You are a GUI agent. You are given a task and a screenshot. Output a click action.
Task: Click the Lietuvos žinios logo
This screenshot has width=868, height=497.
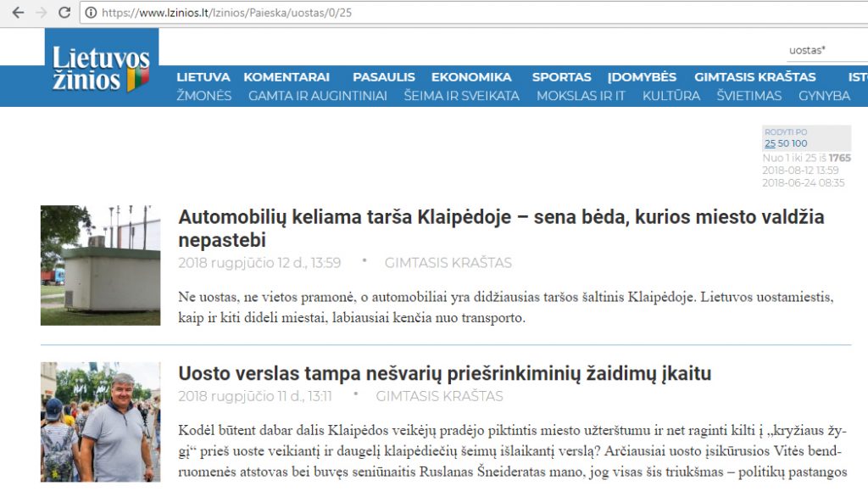pos(101,70)
